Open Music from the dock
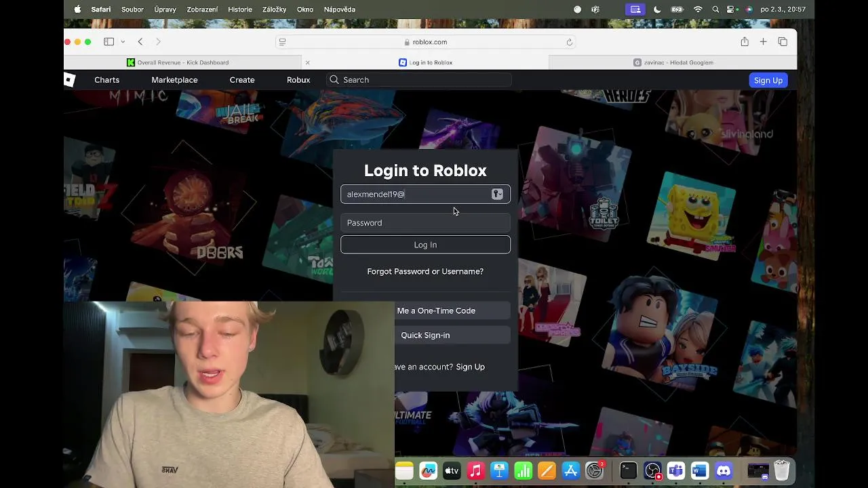The height and width of the screenshot is (488, 868). pos(475,470)
